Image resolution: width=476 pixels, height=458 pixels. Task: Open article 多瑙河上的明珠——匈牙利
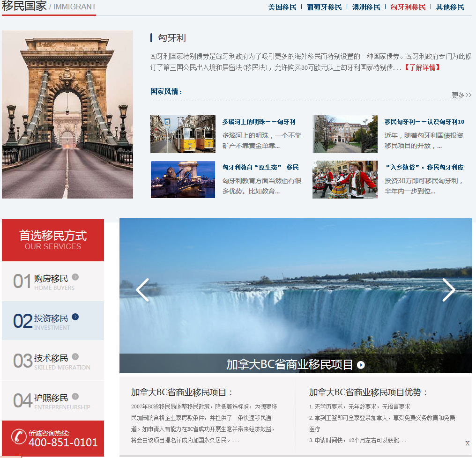pyautogui.click(x=259, y=122)
